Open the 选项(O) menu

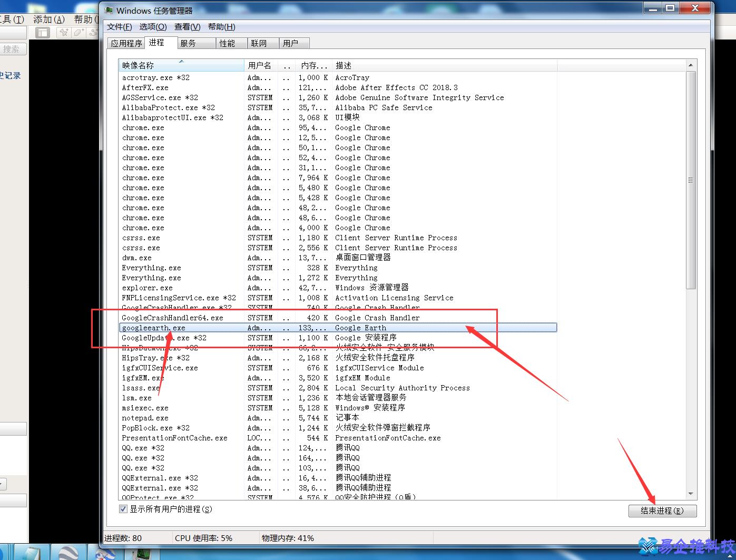pyautogui.click(x=153, y=27)
